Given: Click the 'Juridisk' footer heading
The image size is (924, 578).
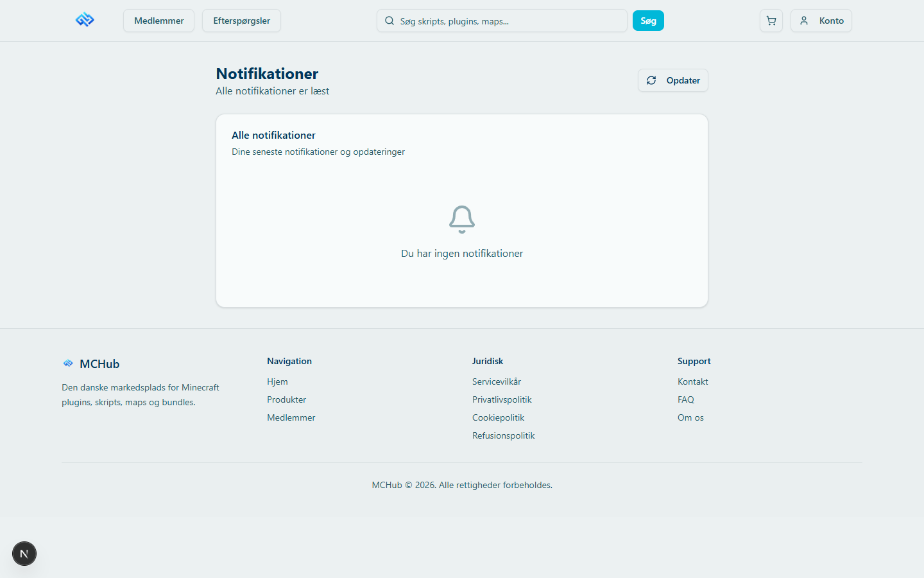Looking at the screenshot, I should pos(488,361).
